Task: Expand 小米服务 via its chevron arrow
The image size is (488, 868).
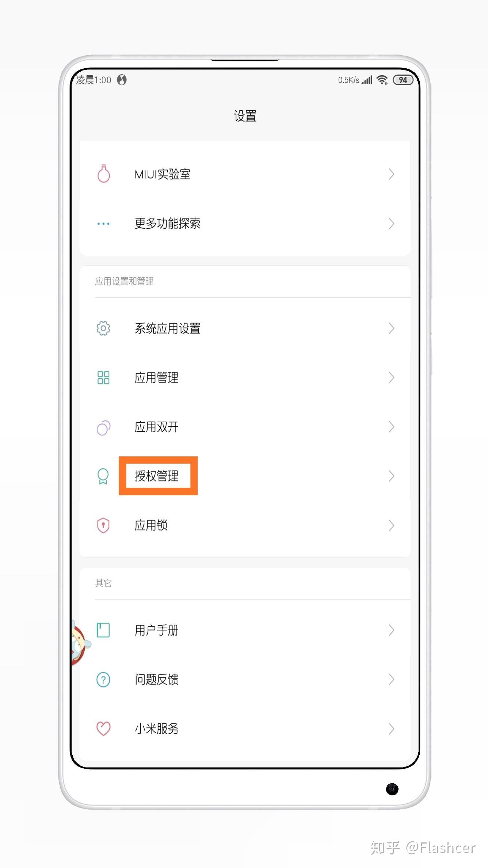Action: point(392,728)
